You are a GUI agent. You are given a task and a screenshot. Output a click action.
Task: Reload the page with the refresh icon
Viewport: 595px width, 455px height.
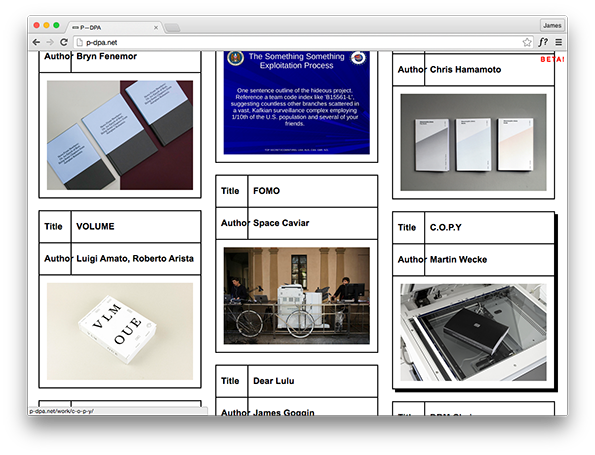(64, 42)
